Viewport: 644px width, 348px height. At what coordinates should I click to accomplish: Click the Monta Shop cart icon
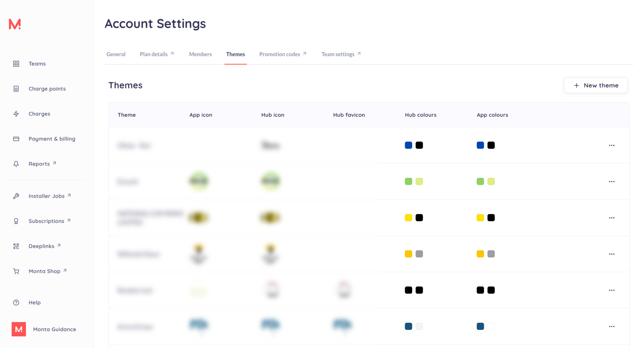pos(16,271)
